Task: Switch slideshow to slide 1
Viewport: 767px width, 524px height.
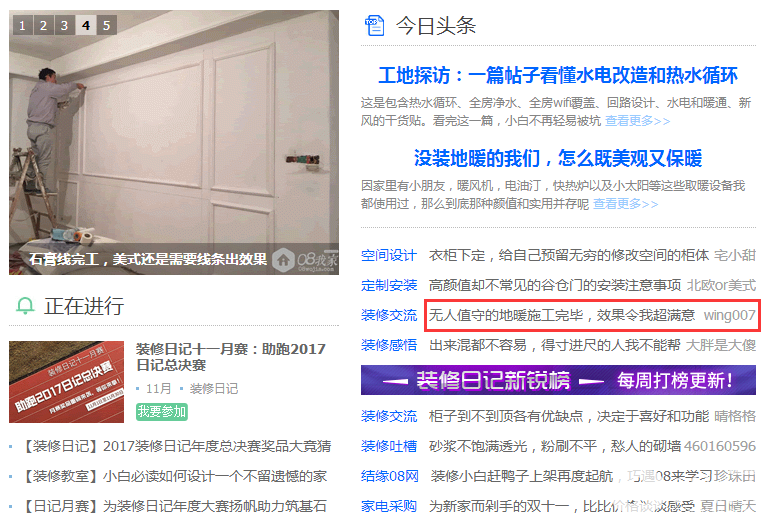Action: (x=23, y=25)
